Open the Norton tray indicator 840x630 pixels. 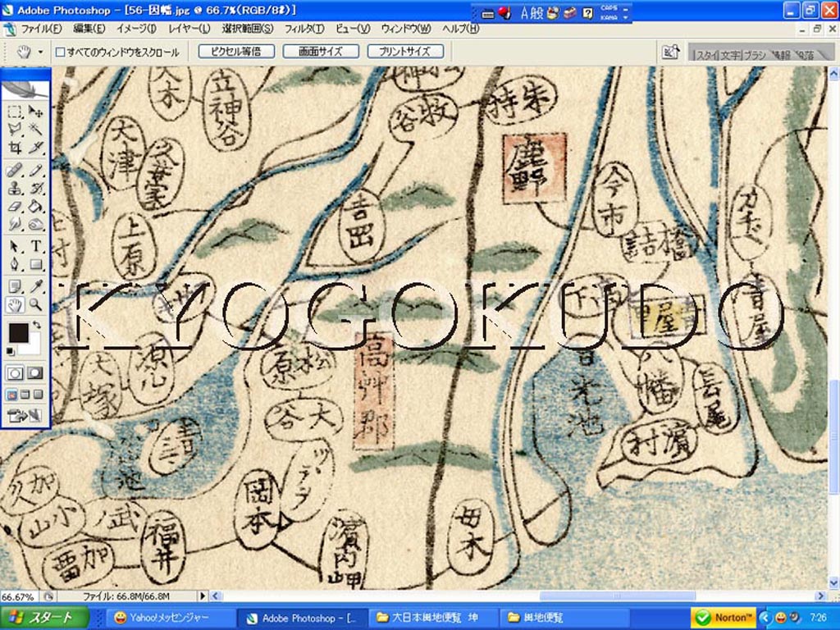pos(724,618)
